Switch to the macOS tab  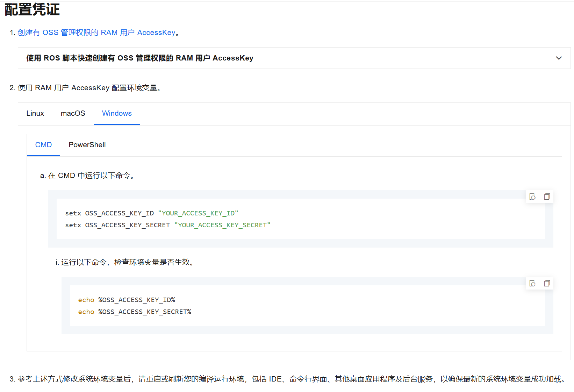pyautogui.click(x=73, y=113)
